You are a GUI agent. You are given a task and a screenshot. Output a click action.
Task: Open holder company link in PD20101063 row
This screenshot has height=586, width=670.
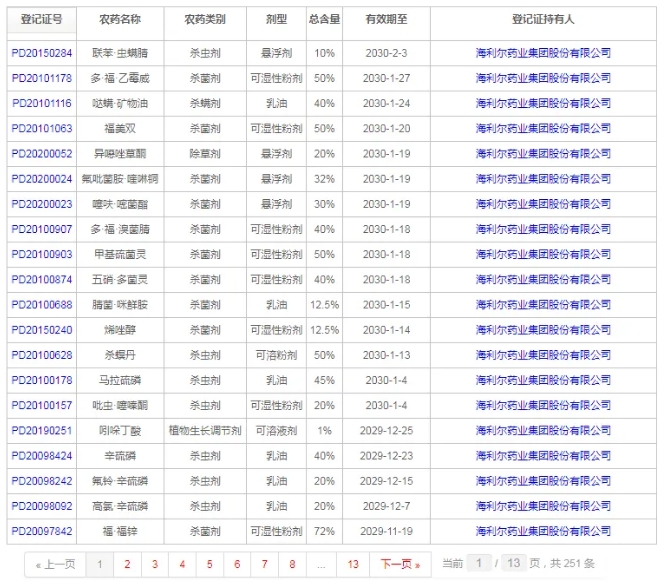(x=543, y=129)
